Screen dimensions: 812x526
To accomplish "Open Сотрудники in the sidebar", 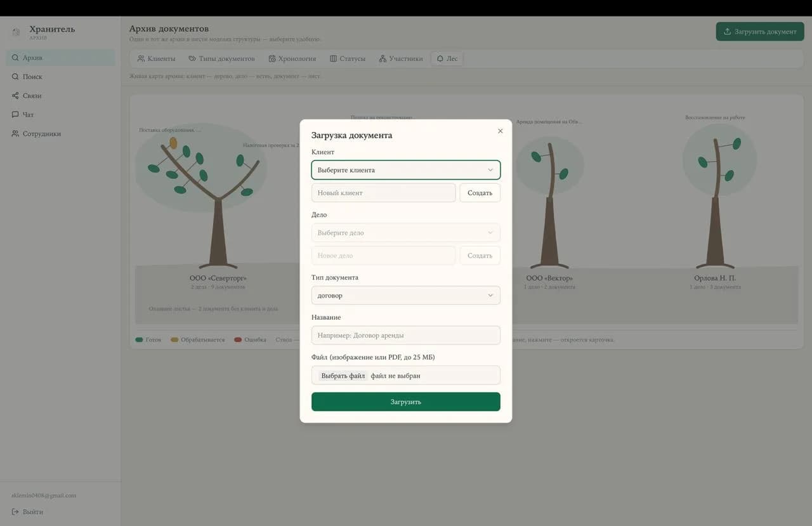I will point(61,134).
